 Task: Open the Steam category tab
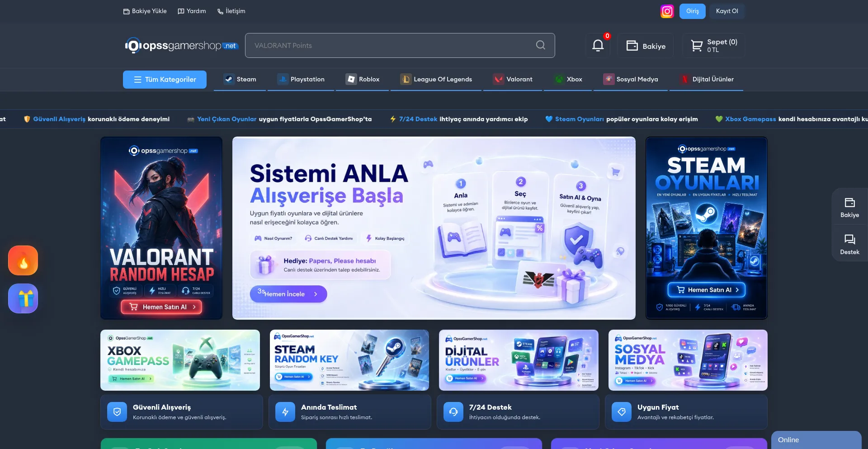[240, 80]
